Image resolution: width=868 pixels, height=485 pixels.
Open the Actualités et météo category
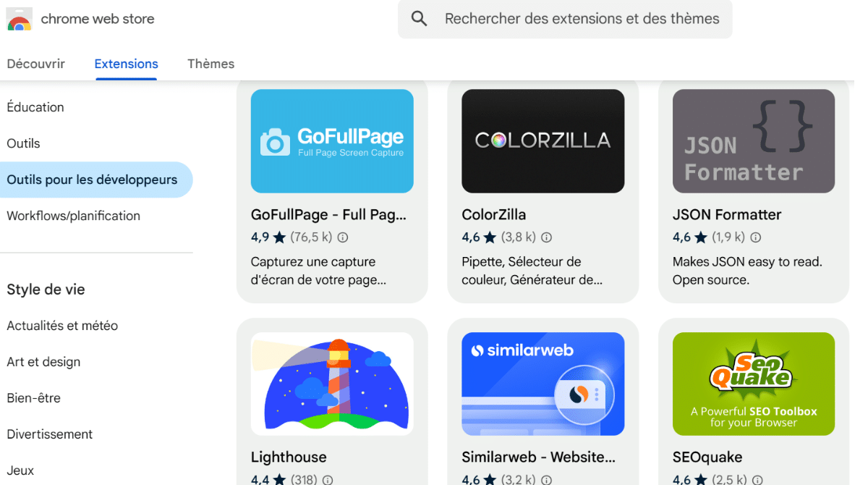pyautogui.click(x=61, y=326)
